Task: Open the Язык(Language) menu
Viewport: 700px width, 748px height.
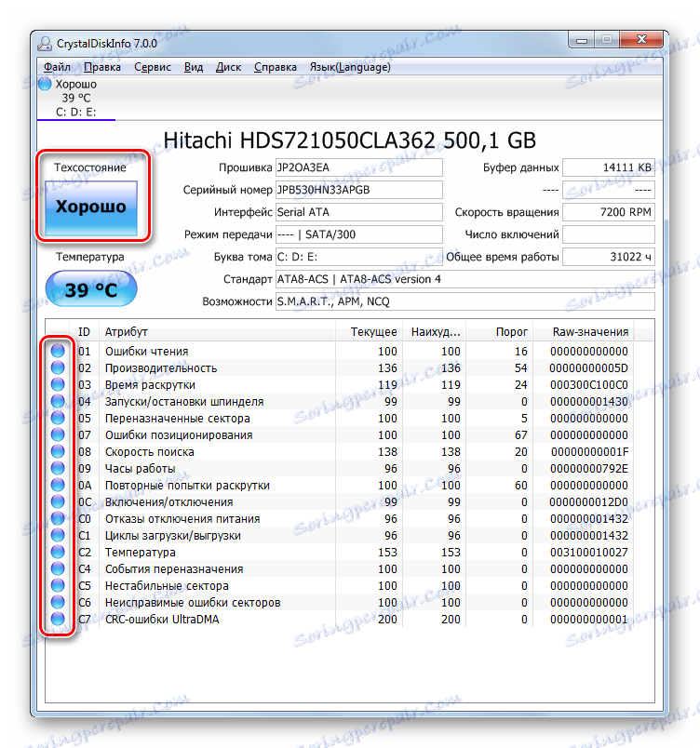Action: [x=350, y=67]
